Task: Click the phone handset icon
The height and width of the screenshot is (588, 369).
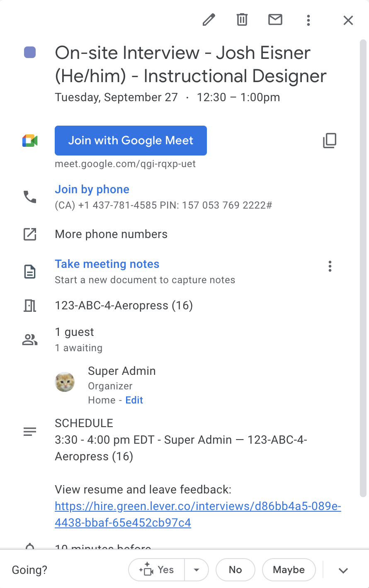Action: (30, 197)
